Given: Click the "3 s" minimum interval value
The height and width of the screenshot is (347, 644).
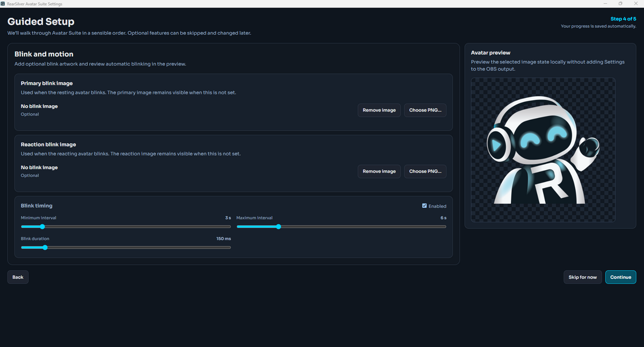Looking at the screenshot, I should (x=228, y=218).
